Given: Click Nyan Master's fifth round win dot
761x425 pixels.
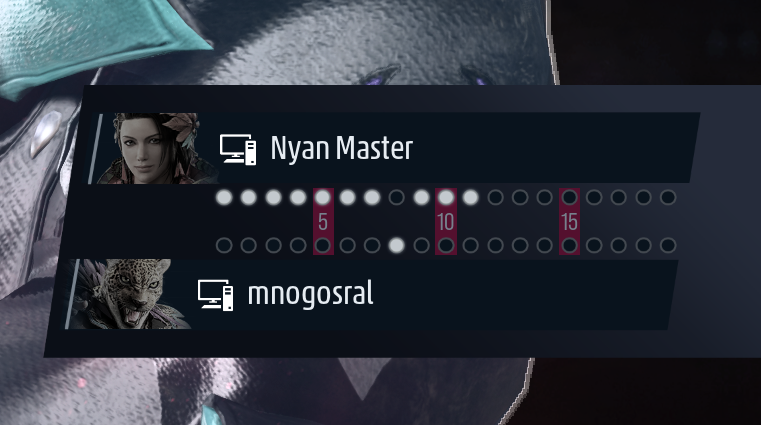Looking at the screenshot, I should coord(323,197).
